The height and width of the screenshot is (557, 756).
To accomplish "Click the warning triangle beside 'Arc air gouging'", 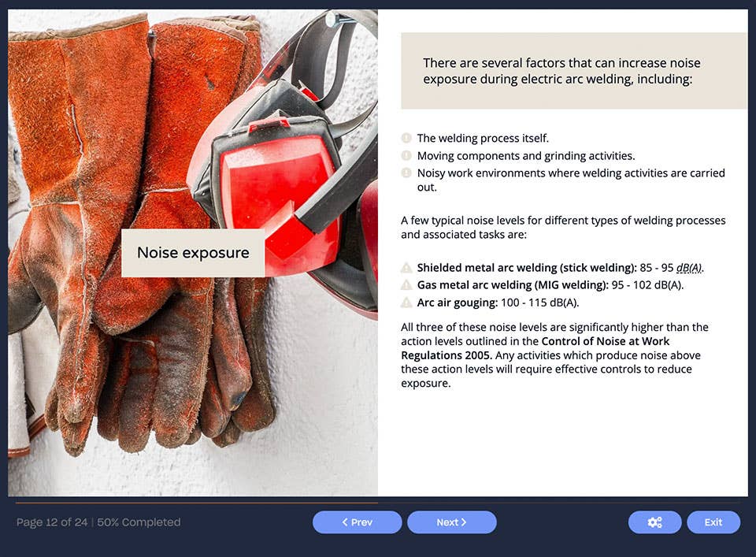I will tap(406, 302).
